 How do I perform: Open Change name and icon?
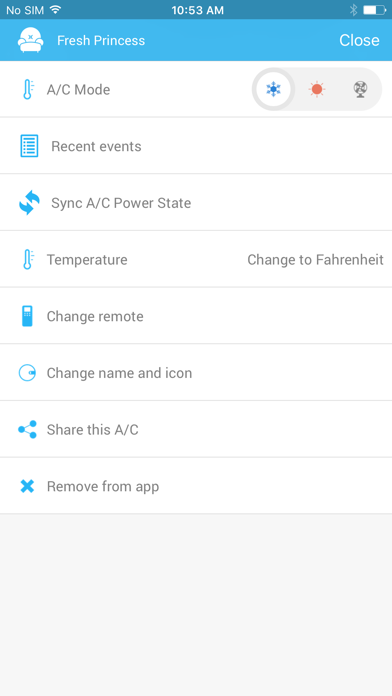pos(196,373)
